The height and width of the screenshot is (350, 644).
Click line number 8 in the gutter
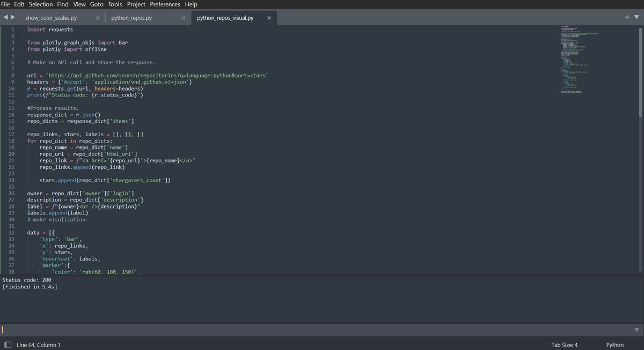point(13,76)
